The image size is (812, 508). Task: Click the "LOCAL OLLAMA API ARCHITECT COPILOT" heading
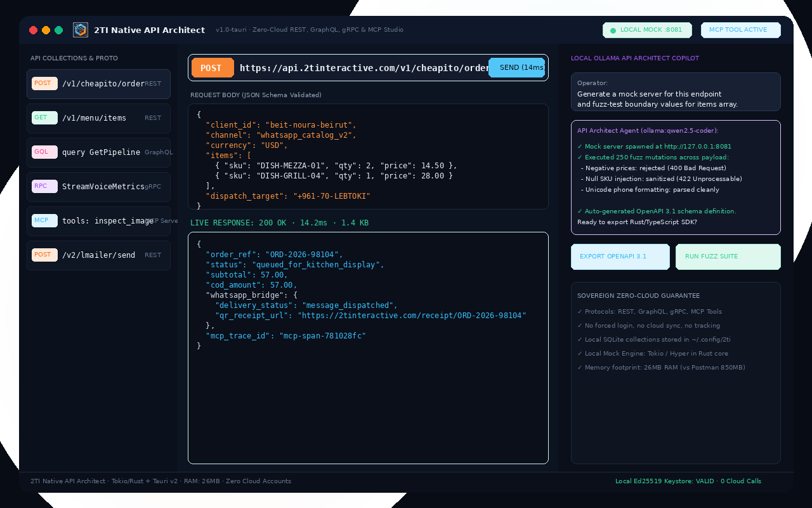[x=635, y=58]
